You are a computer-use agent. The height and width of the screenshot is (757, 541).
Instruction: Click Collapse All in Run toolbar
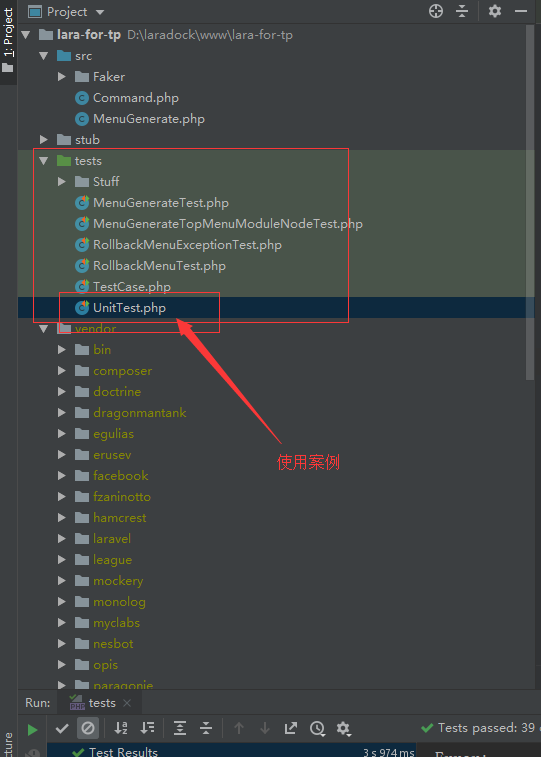coord(206,728)
